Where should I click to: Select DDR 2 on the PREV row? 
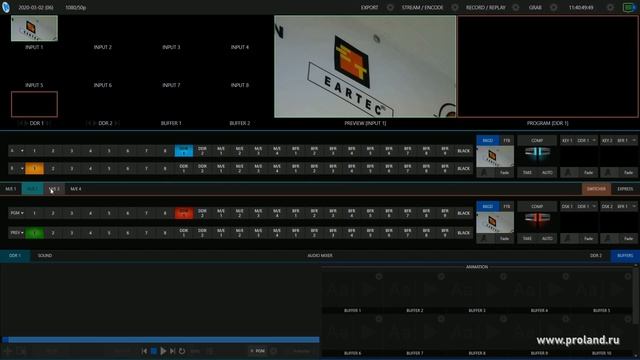point(202,233)
